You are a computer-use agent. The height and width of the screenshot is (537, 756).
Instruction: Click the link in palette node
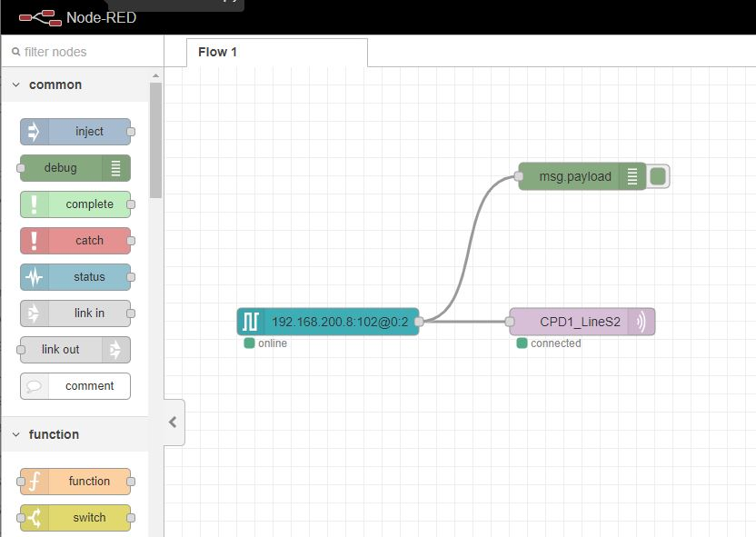point(76,313)
